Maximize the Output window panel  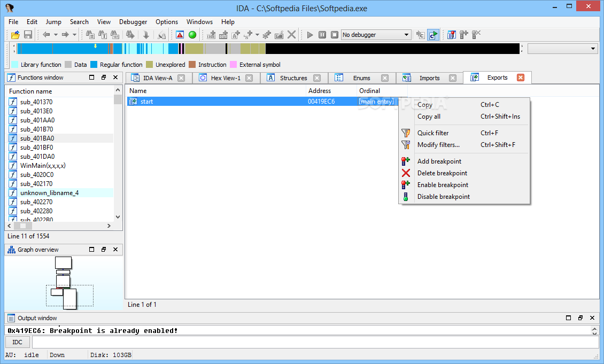pos(568,318)
